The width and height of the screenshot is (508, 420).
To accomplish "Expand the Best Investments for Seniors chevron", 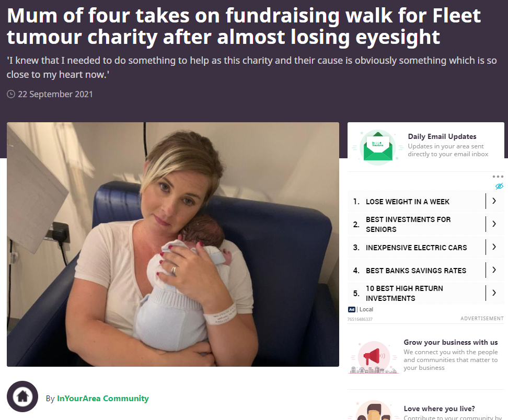I will tap(494, 224).
